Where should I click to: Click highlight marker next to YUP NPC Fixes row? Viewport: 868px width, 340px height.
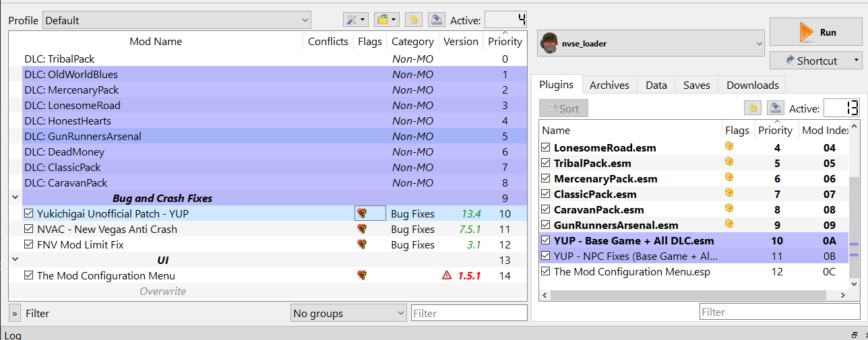coord(854,255)
